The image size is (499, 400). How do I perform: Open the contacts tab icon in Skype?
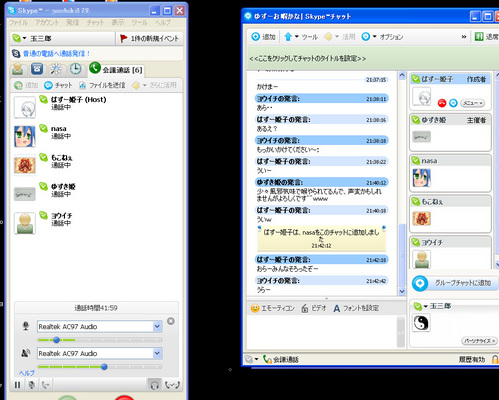click(18, 69)
